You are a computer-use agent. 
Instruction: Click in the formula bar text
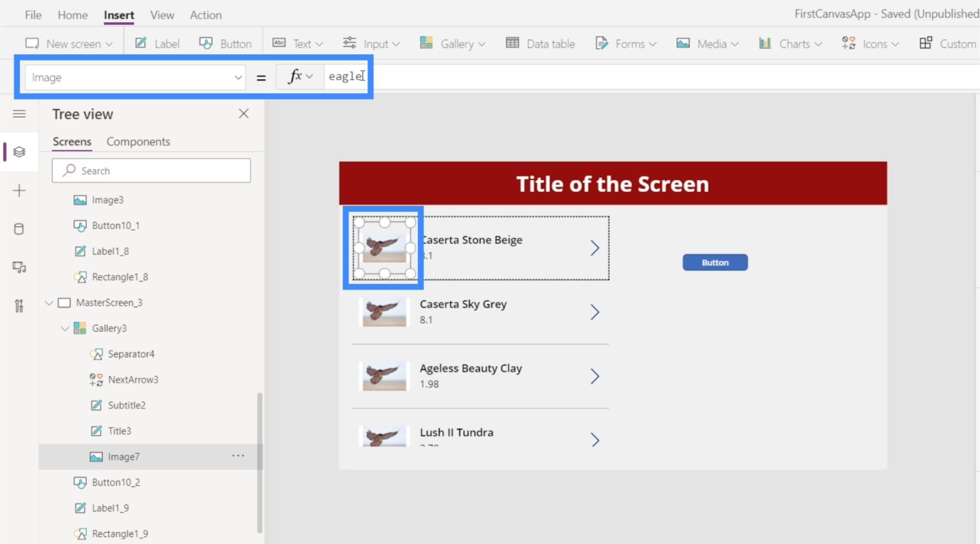[x=346, y=76]
